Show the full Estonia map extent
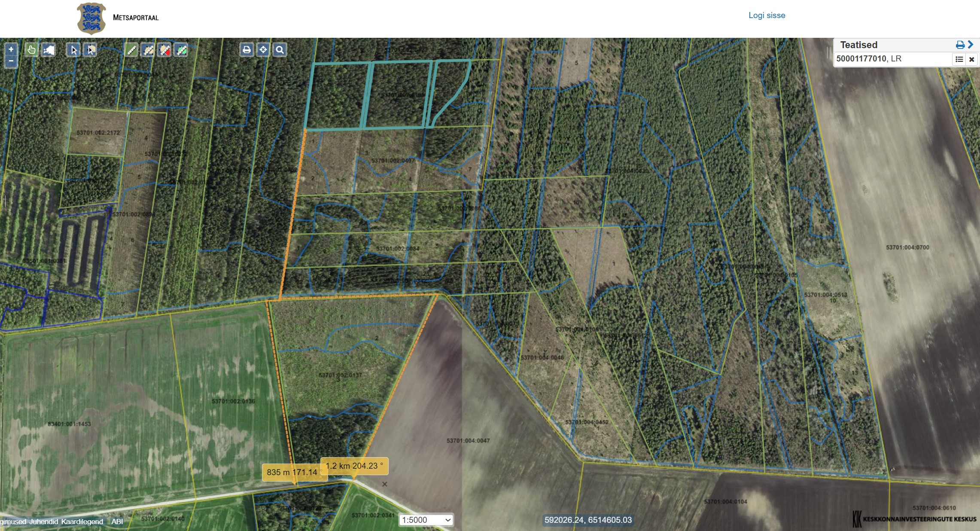 [x=49, y=50]
